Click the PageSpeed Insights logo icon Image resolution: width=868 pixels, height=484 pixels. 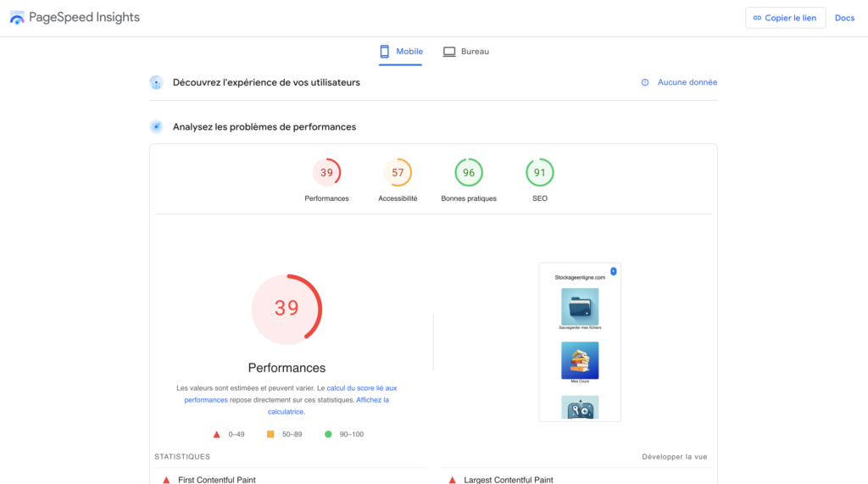pos(17,18)
